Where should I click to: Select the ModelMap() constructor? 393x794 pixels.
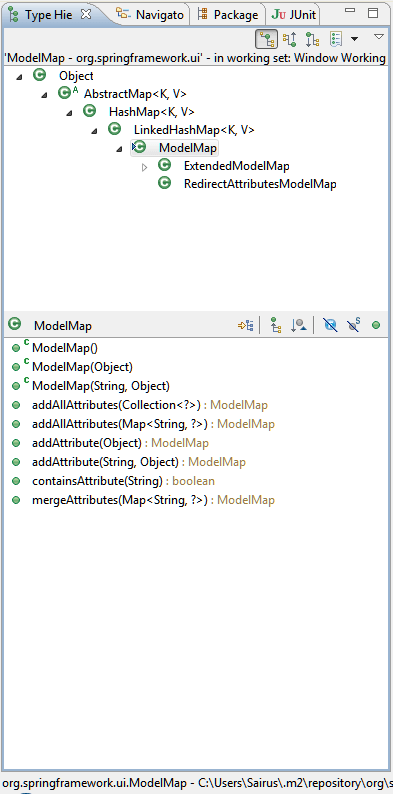coord(65,348)
